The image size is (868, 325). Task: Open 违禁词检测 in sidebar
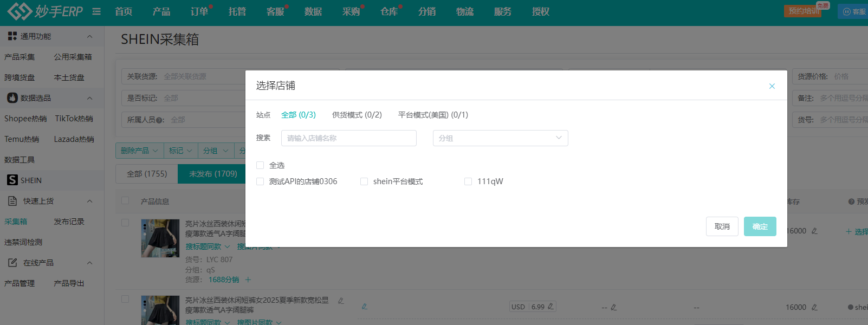[23, 242]
